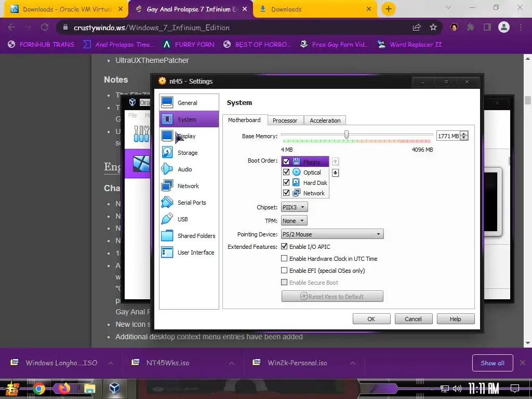
Task: Open the NT45Wks.iso downloaded file
Action: (168, 363)
